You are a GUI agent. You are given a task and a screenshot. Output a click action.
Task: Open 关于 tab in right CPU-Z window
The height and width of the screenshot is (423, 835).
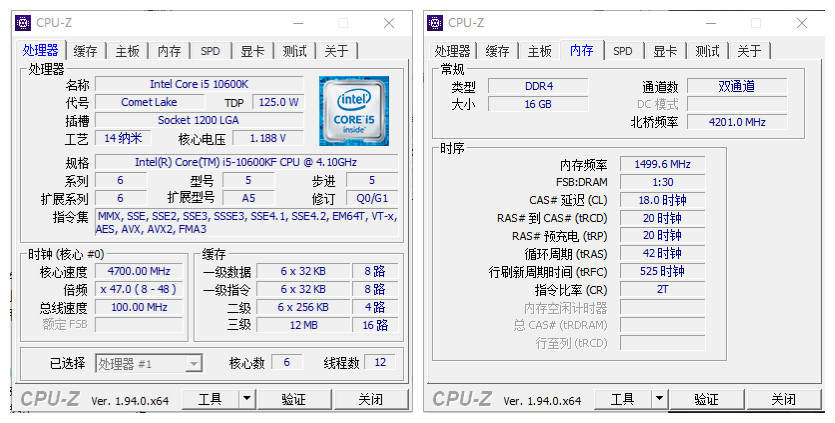click(749, 51)
